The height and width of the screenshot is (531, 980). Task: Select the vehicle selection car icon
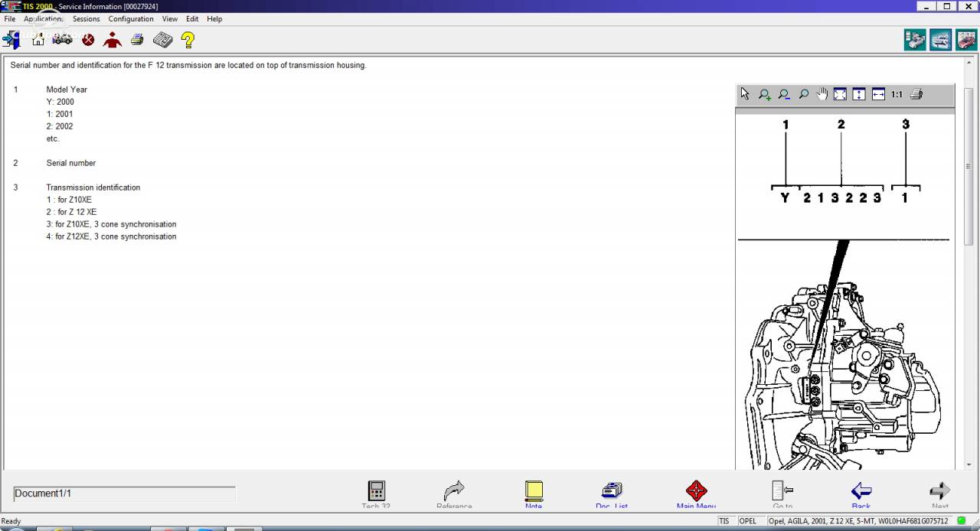[x=63, y=39]
